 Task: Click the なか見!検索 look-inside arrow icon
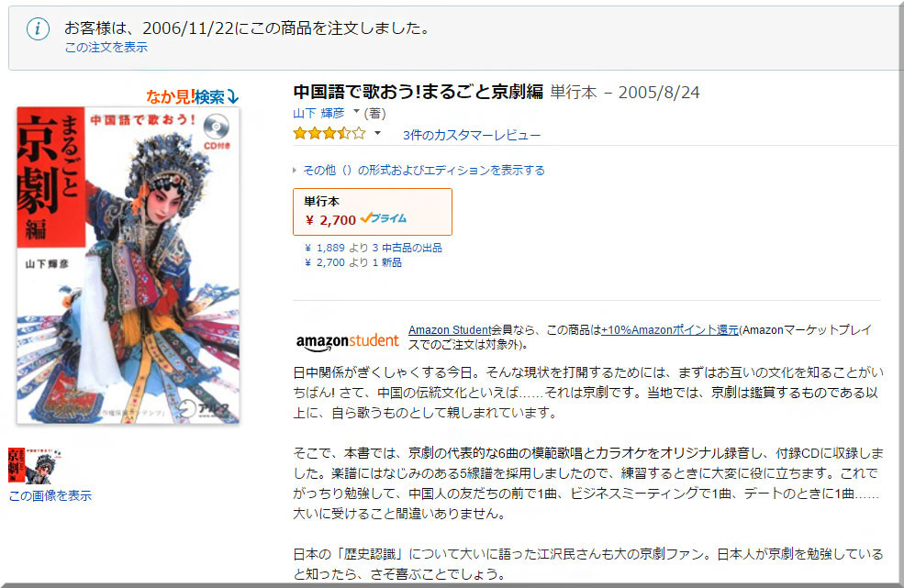point(232,97)
